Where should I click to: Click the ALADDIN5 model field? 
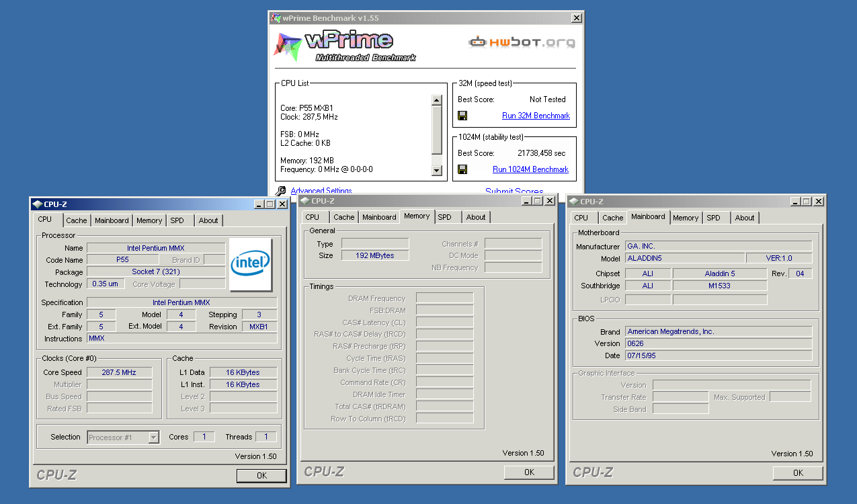click(685, 258)
